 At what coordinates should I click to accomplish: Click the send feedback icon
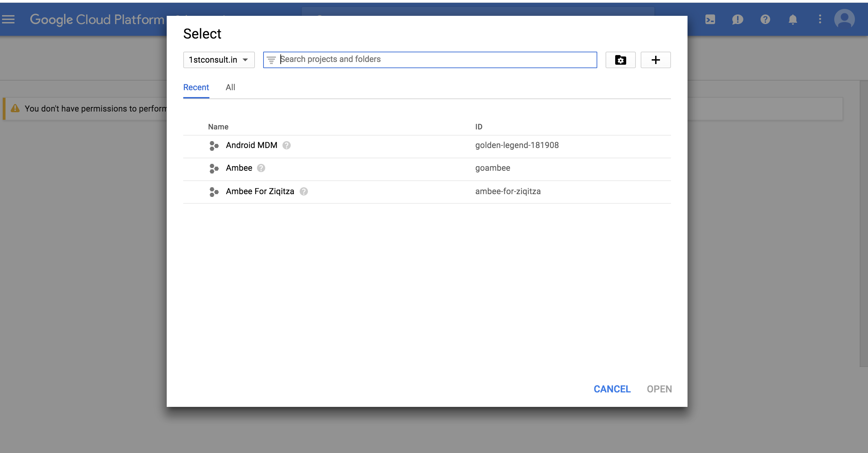pos(737,19)
